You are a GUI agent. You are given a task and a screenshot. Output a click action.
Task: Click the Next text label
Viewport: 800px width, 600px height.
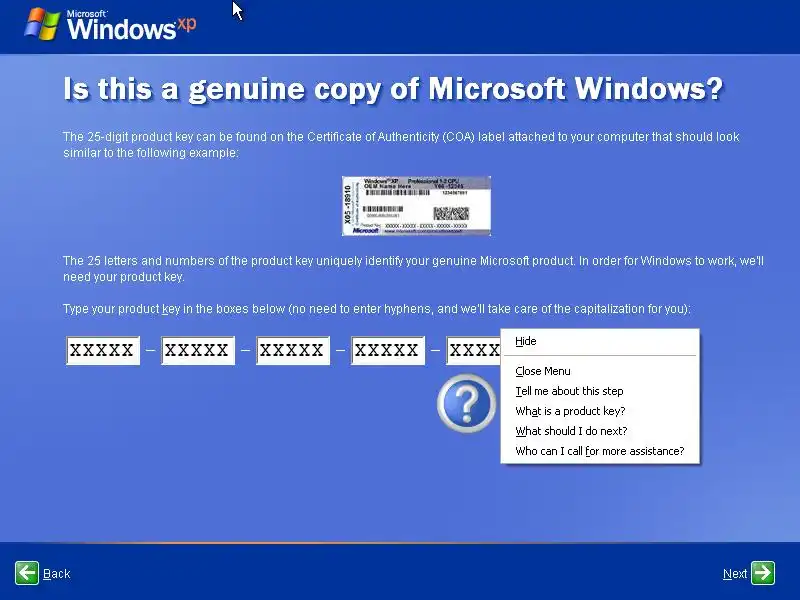[x=735, y=573]
